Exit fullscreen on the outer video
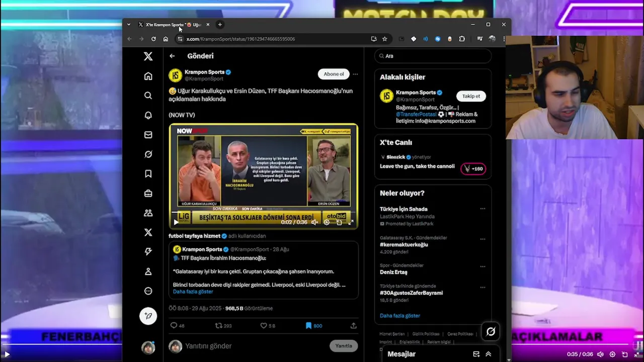 [636, 354]
